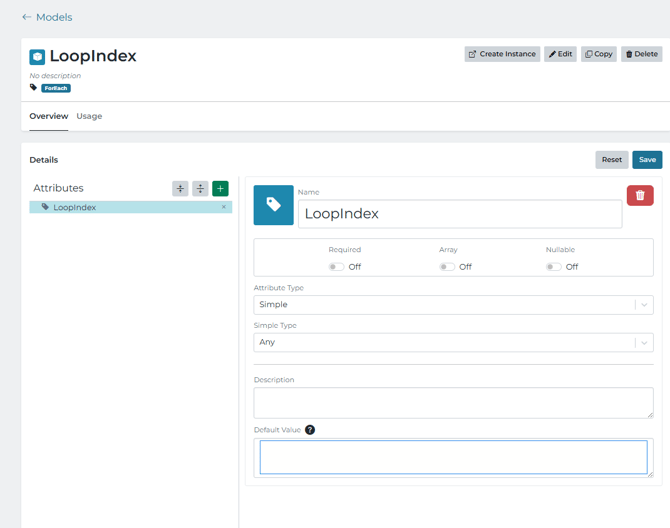Open the Overview tab
This screenshot has width=670, height=528.
(49, 116)
